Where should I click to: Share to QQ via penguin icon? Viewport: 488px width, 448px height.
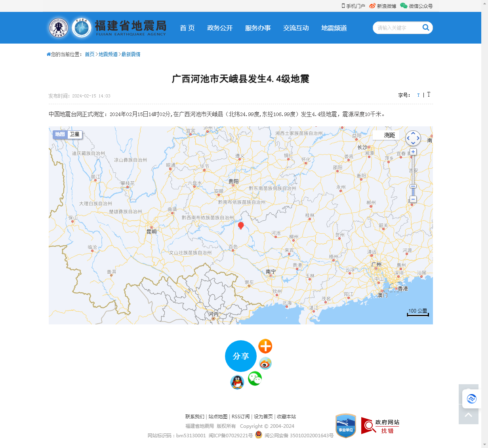tap(237, 382)
